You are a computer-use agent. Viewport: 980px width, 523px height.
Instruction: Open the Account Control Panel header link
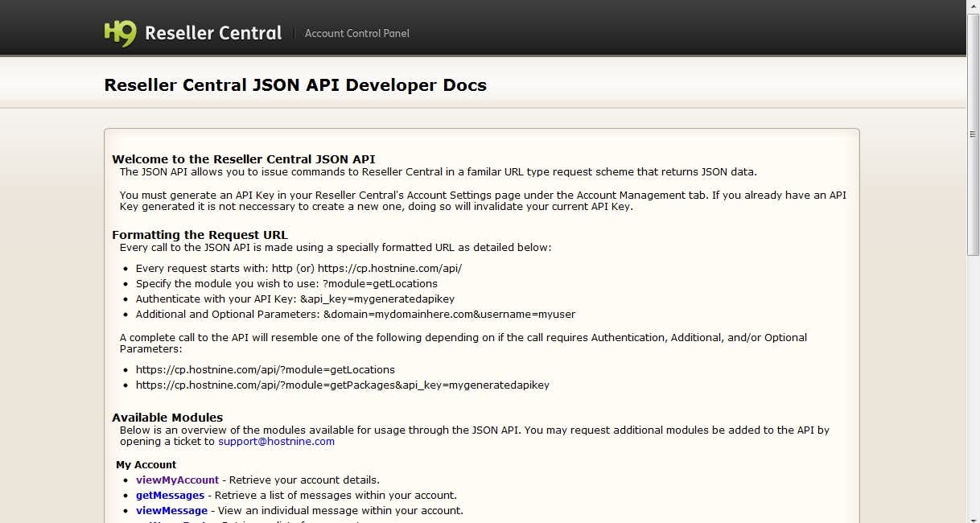point(356,33)
